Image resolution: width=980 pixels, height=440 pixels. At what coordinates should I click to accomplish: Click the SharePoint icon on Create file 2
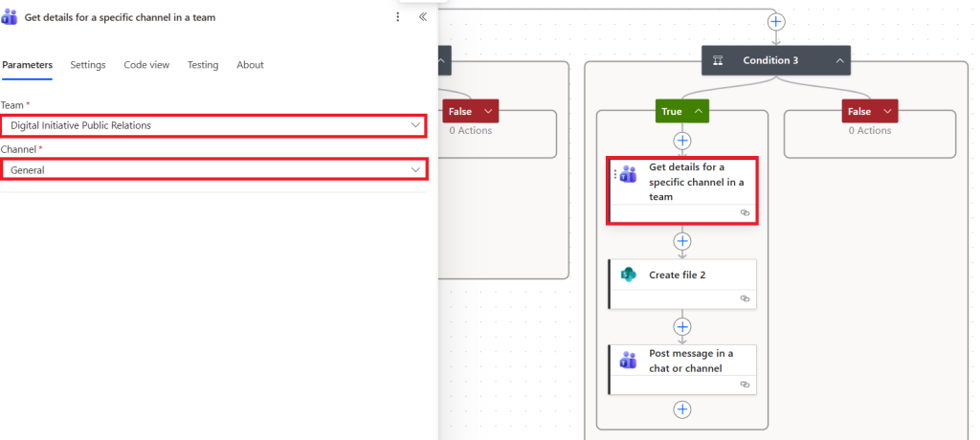(629, 275)
